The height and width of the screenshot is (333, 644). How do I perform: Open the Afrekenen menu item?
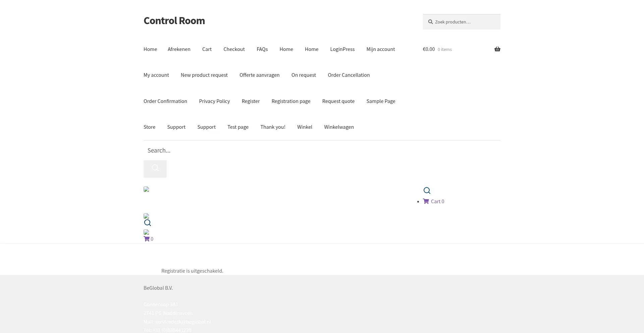coord(179,49)
